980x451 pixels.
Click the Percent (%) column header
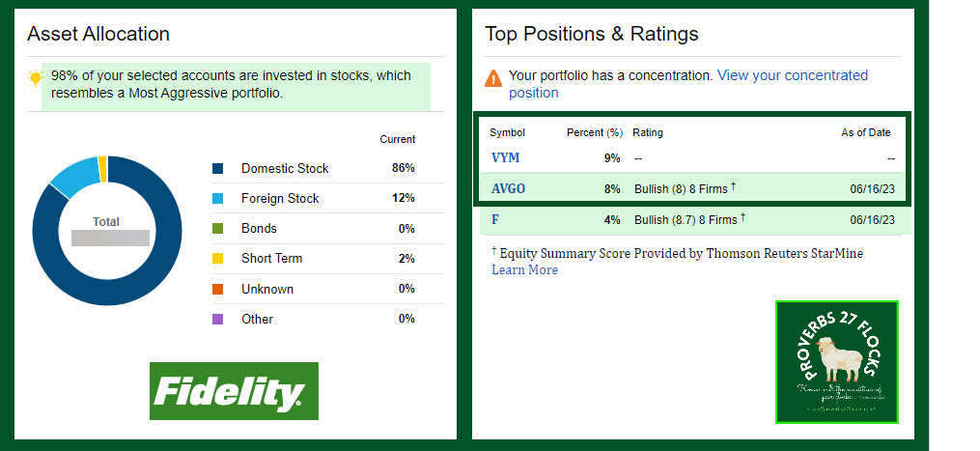594,132
